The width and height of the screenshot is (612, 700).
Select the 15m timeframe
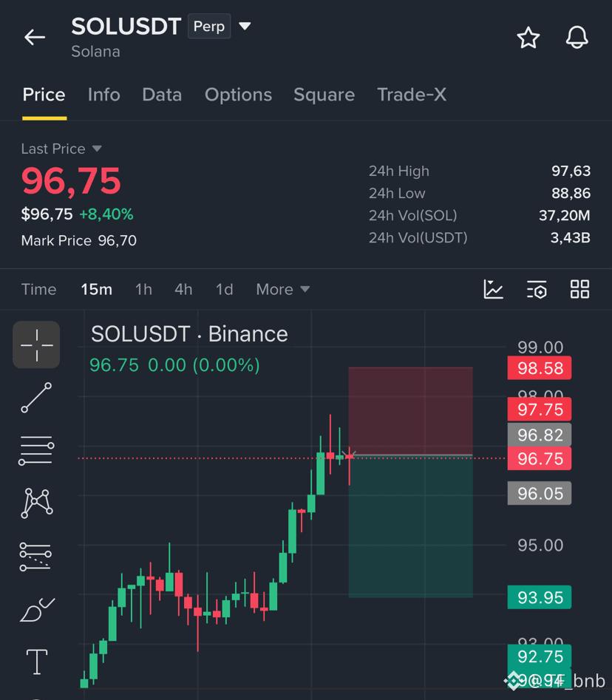point(96,289)
